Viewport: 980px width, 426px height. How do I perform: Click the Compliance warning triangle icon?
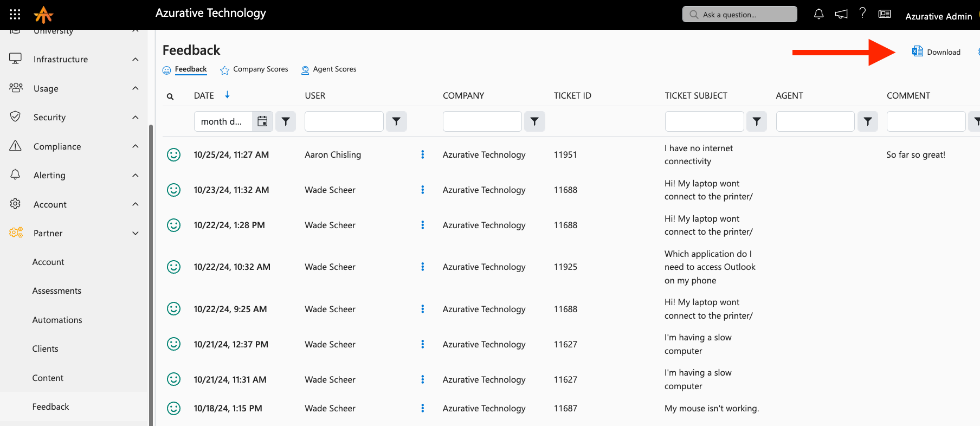tap(16, 146)
